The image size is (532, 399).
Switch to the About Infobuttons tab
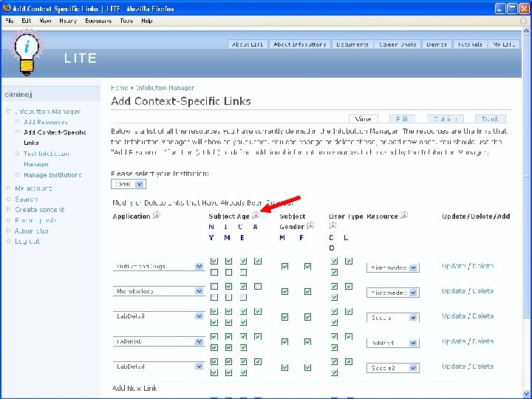(300, 44)
